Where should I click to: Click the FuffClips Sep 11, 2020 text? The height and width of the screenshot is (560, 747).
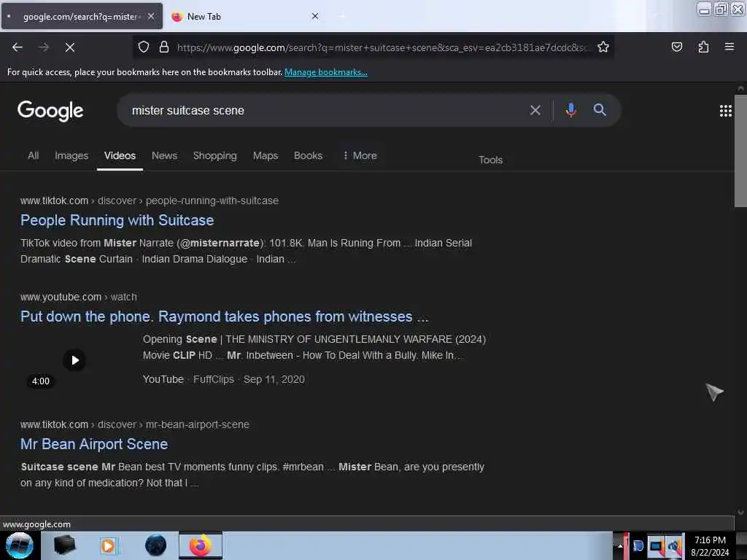click(x=249, y=379)
